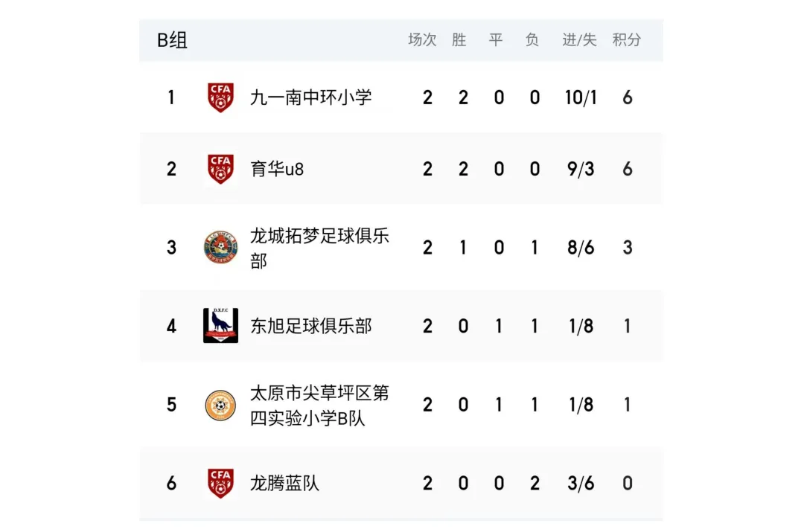Click the 进/失 column header

[x=579, y=40]
